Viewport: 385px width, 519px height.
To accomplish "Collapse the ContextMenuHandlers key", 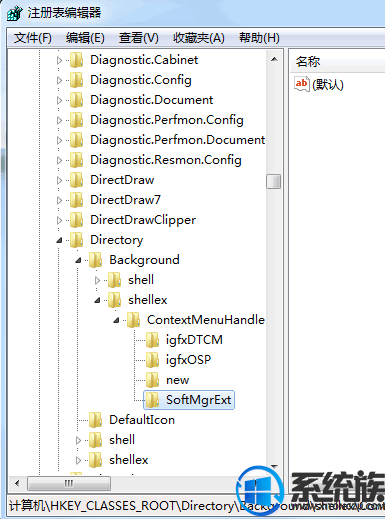I will pyautogui.click(x=116, y=320).
